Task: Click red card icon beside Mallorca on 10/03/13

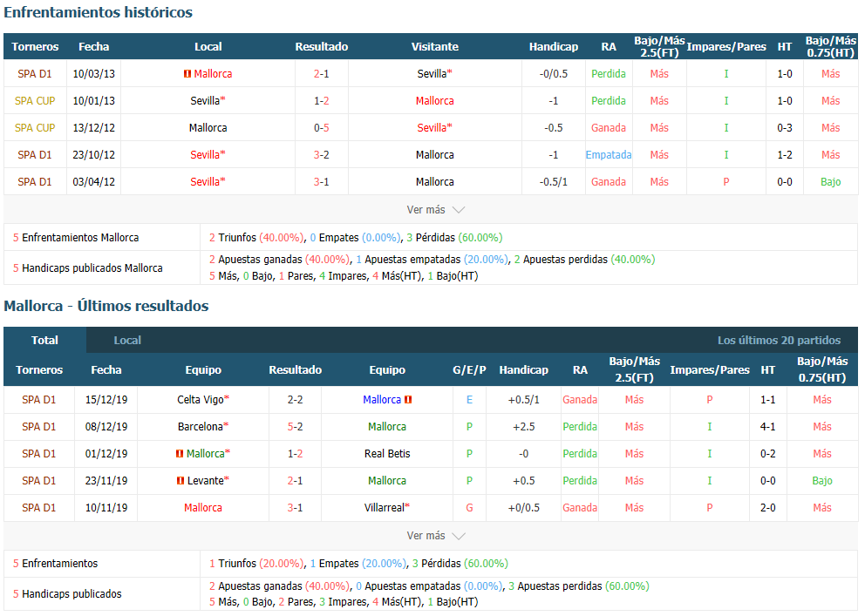Action: (187, 74)
